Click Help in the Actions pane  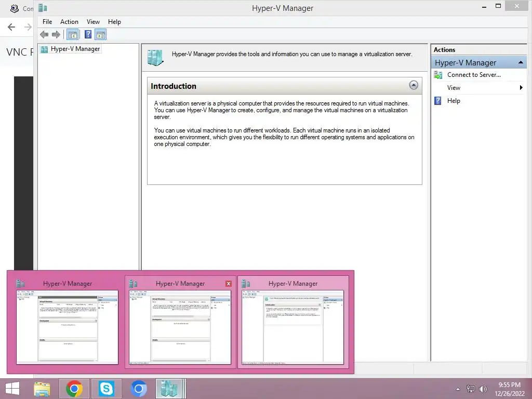454,101
